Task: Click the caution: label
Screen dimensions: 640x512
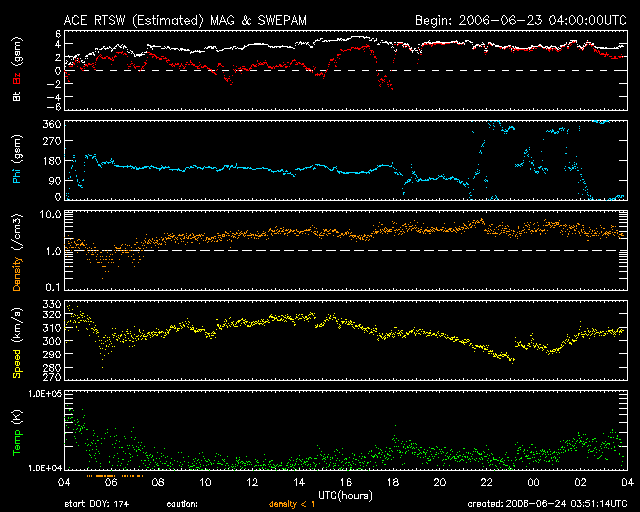Action: (182, 504)
